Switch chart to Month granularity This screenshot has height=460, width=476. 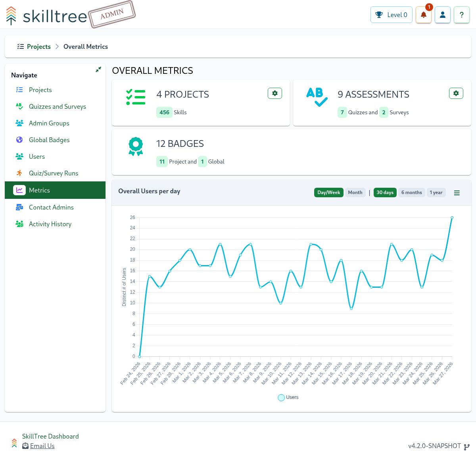(x=355, y=192)
